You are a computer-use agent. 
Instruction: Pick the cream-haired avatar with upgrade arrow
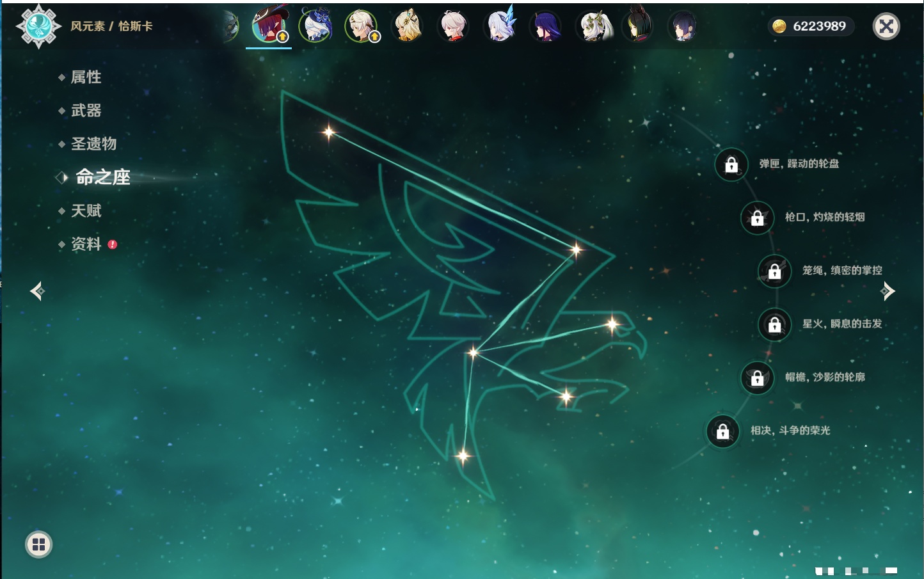(x=362, y=26)
